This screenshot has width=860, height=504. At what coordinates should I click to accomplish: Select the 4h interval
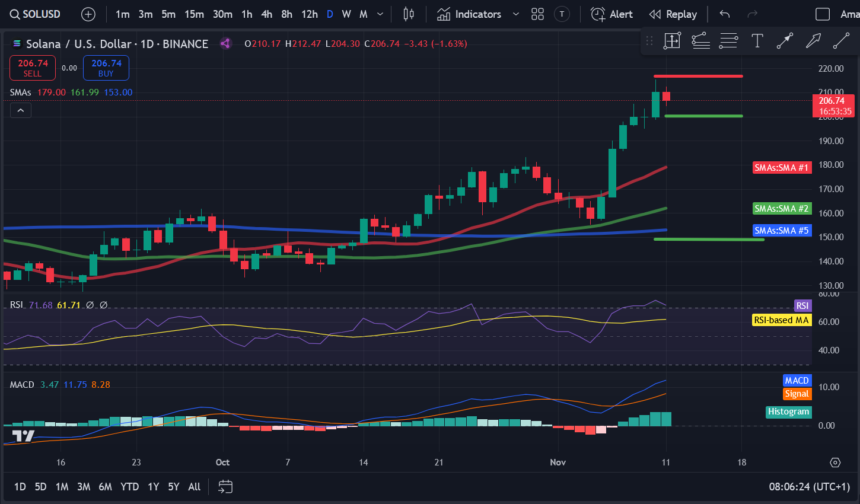click(x=267, y=14)
